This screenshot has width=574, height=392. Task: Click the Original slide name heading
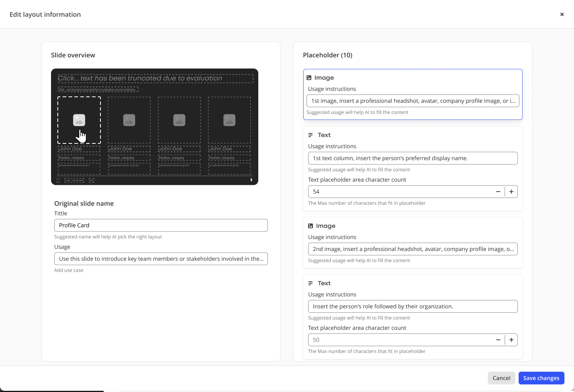(84, 204)
